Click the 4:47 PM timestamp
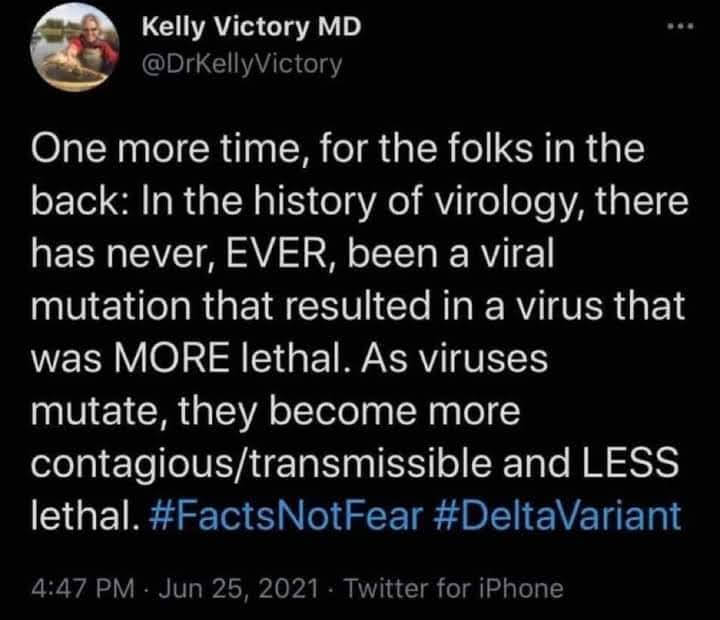This screenshot has width=720, height=620. (x=84, y=588)
